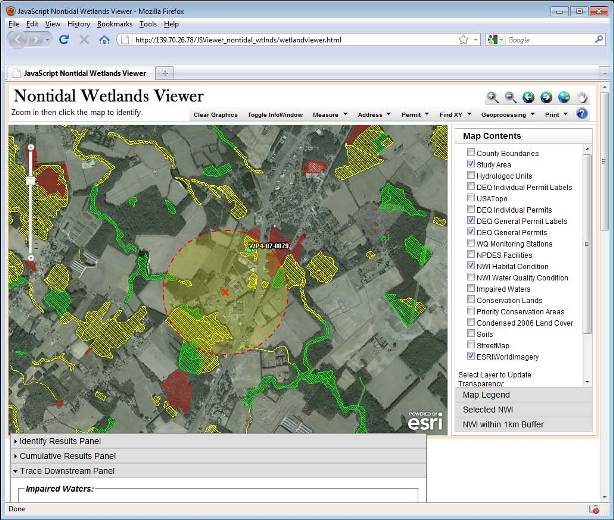Viewport: 614px width, 520px height.
Task: Click the zoom in magnifier tool
Action: pos(493,97)
